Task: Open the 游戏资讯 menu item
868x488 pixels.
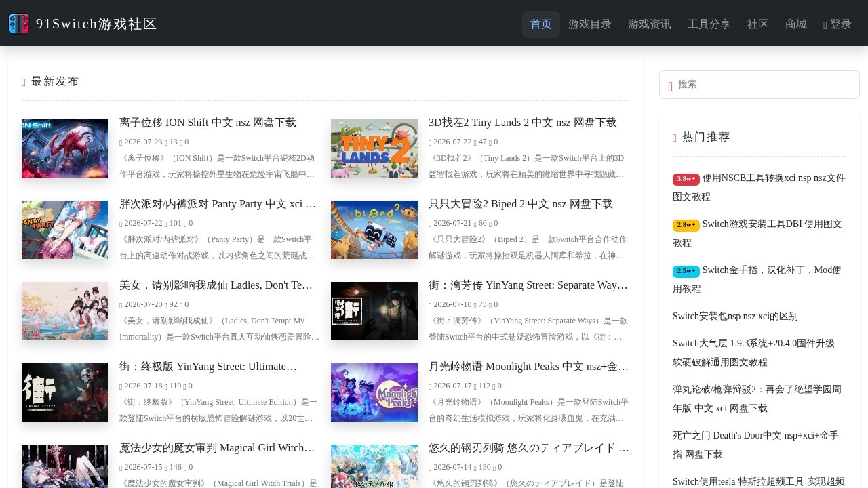Action: [650, 24]
